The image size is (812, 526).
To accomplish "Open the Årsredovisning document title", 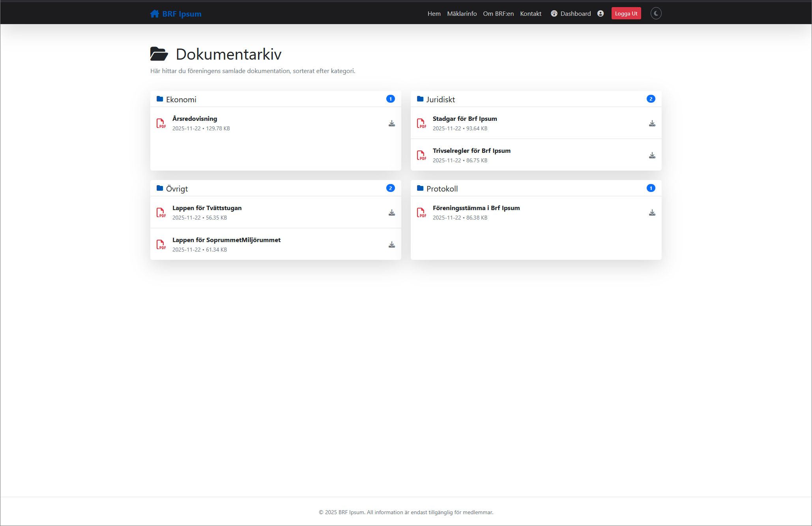I will tap(195, 118).
